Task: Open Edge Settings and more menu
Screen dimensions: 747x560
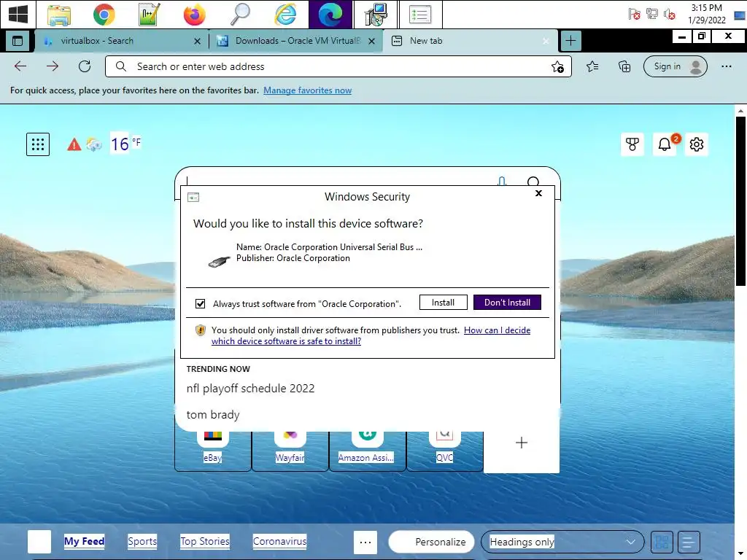Action: point(726,66)
